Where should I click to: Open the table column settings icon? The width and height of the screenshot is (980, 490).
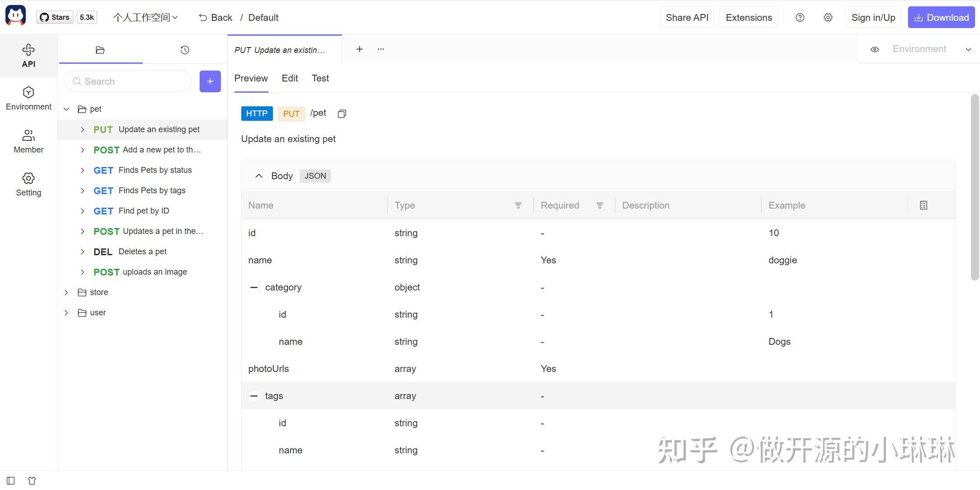[923, 205]
